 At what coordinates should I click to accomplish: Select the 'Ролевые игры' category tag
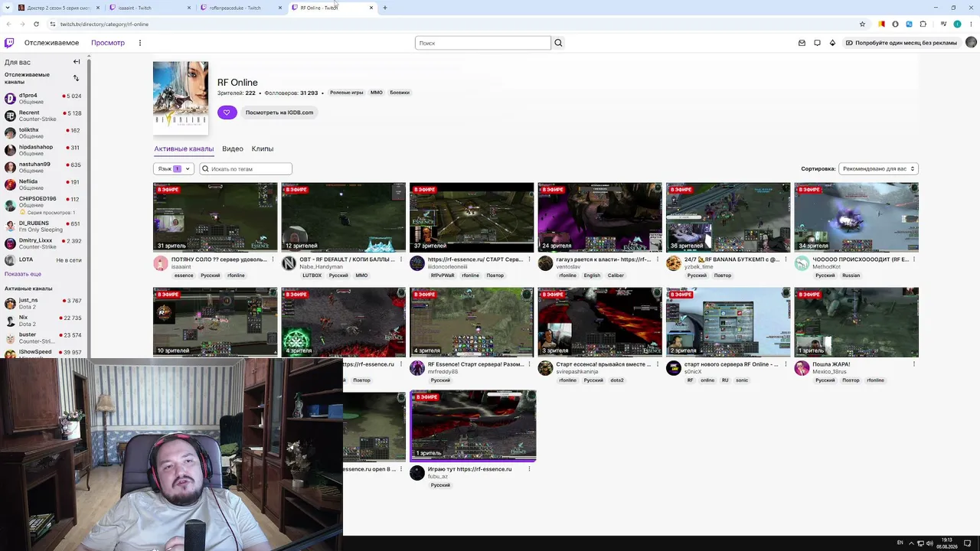pos(347,93)
